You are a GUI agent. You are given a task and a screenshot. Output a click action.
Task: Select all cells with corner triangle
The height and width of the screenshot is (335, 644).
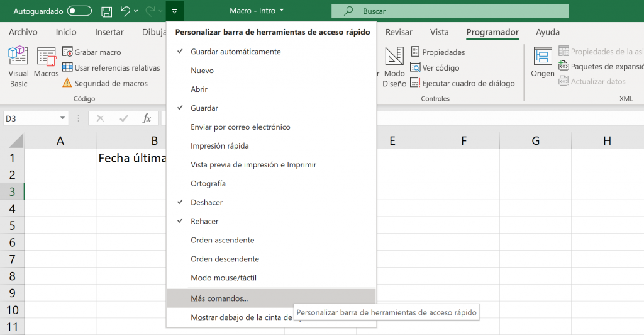pos(16,141)
